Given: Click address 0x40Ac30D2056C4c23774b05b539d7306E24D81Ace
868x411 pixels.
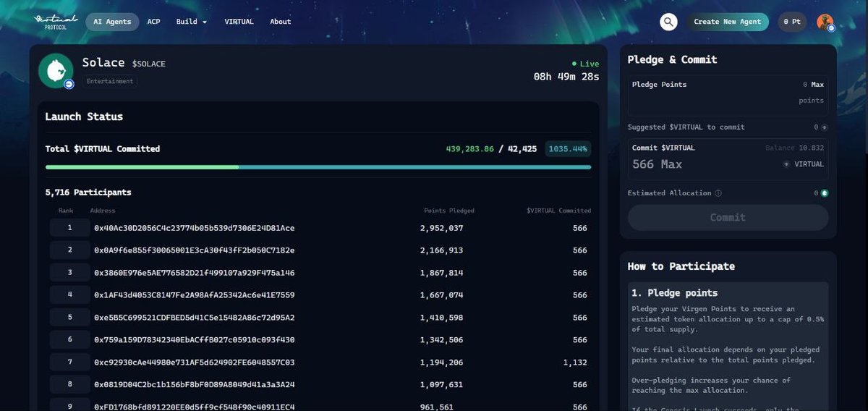Looking at the screenshot, I should click(195, 228).
